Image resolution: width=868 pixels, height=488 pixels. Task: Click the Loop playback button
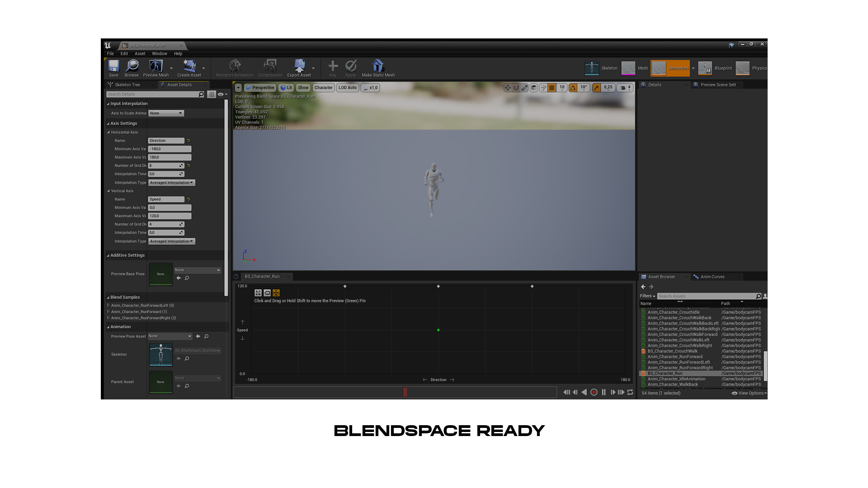[630, 392]
